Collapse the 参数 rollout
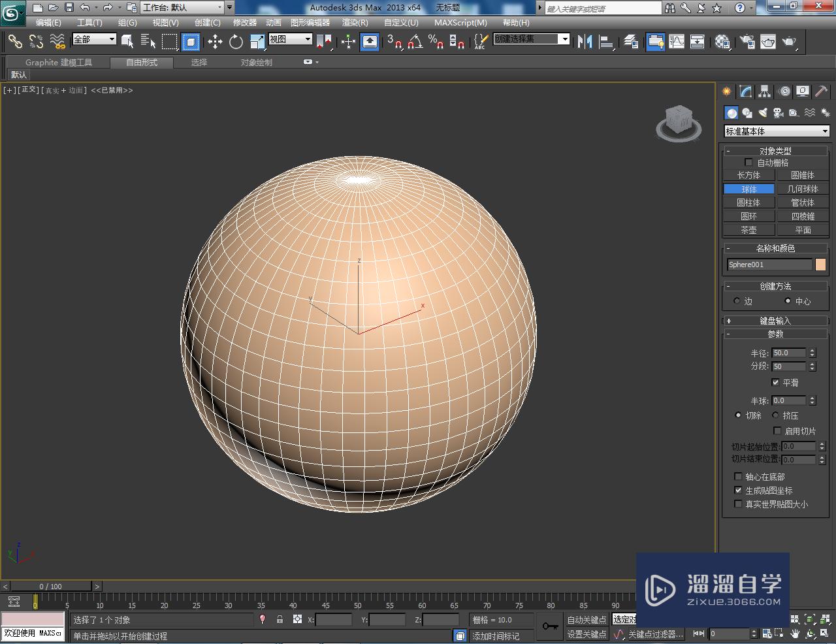 (775, 334)
